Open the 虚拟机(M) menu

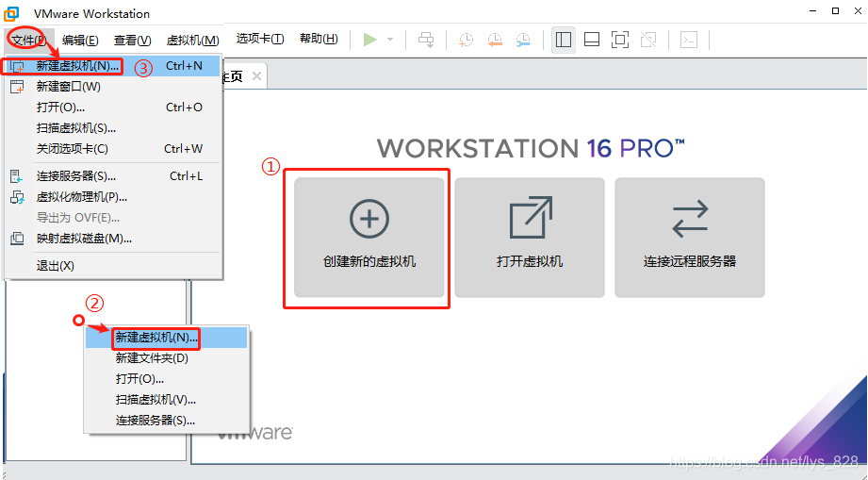[x=192, y=40]
